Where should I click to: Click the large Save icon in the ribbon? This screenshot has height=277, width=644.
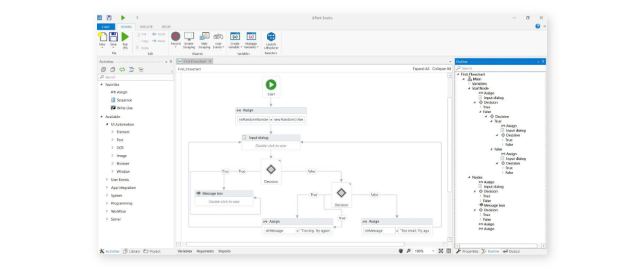point(113,37)
